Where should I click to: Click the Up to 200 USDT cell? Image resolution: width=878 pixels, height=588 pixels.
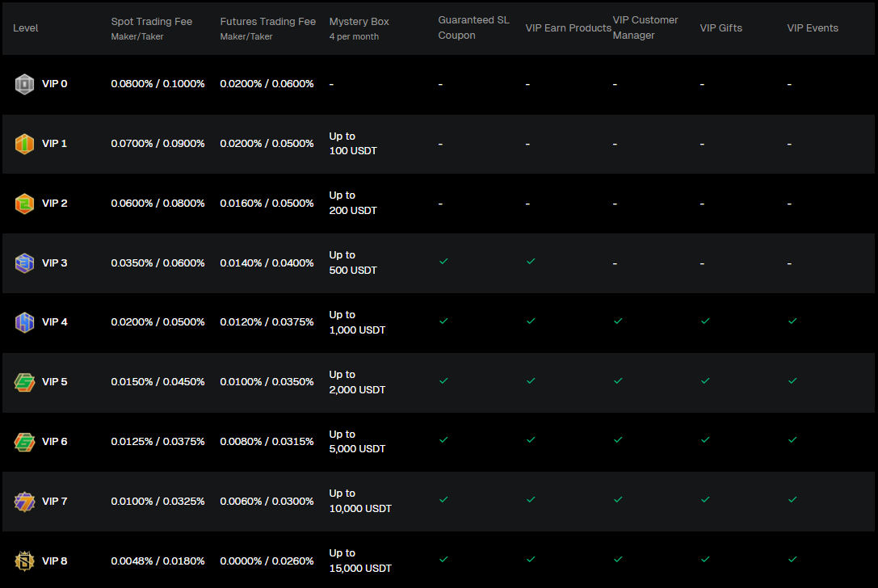353,204
